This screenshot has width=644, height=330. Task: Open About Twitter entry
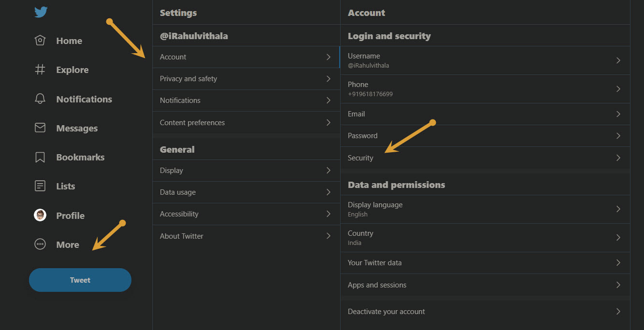click(246, 236)
